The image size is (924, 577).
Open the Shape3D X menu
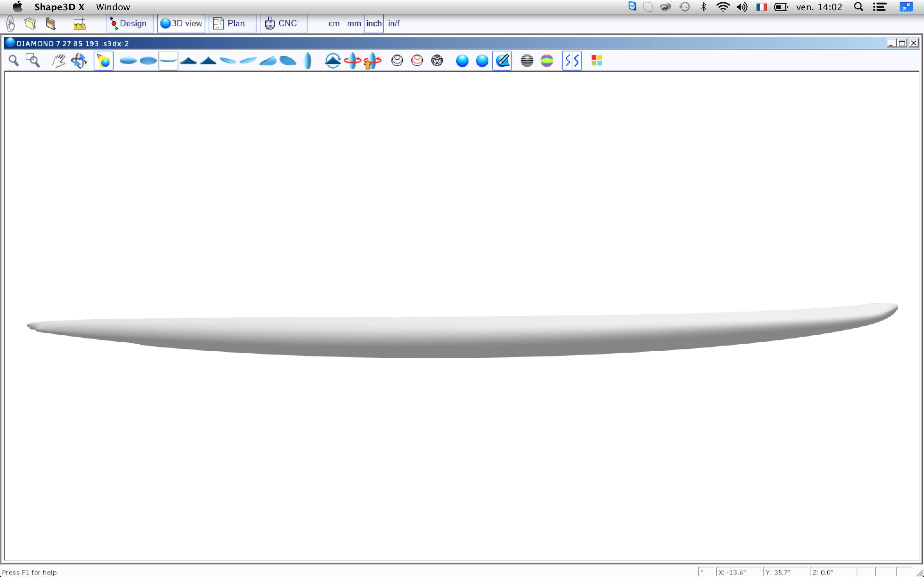(x=59, y=7)
